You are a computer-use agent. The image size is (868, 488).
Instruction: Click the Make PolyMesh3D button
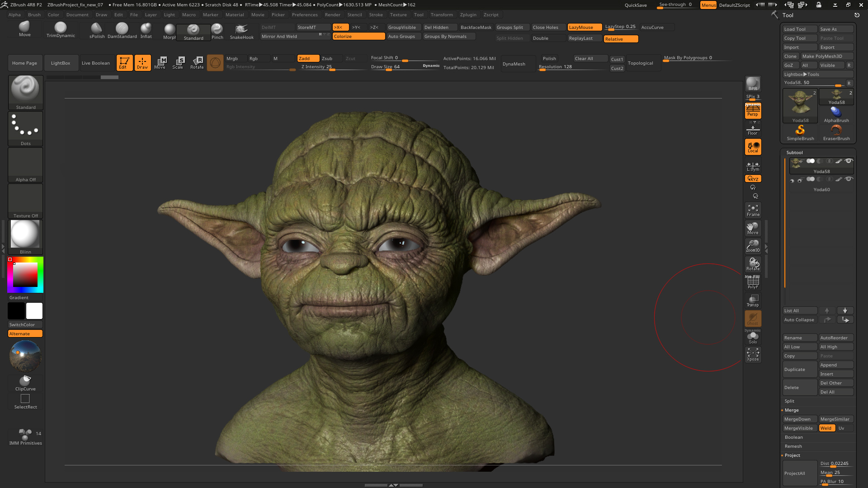827,56
